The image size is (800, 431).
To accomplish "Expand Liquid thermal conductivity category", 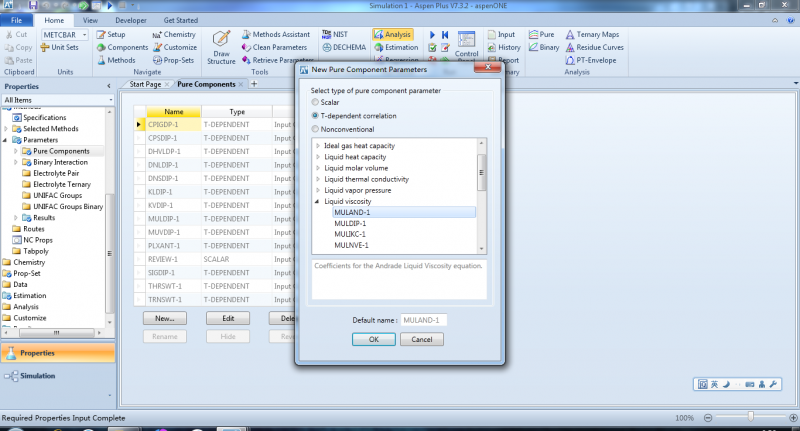I will (x=318, y=179).
